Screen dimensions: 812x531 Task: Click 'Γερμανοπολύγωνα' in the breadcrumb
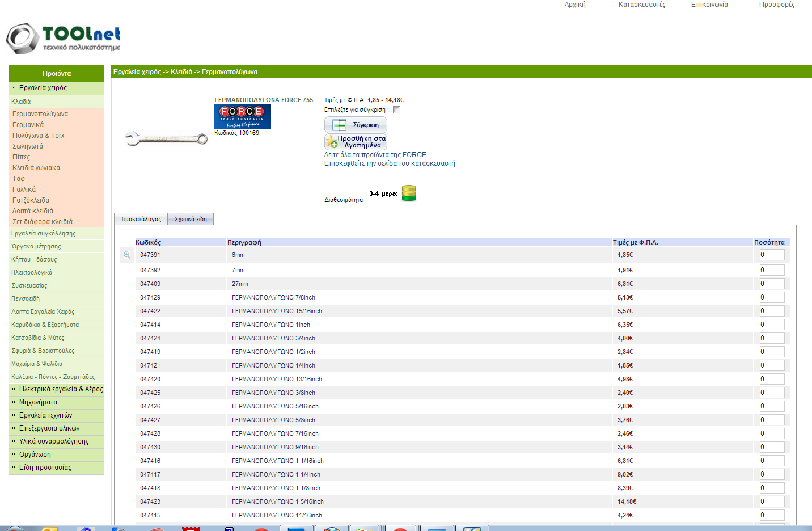click(230, 72)
